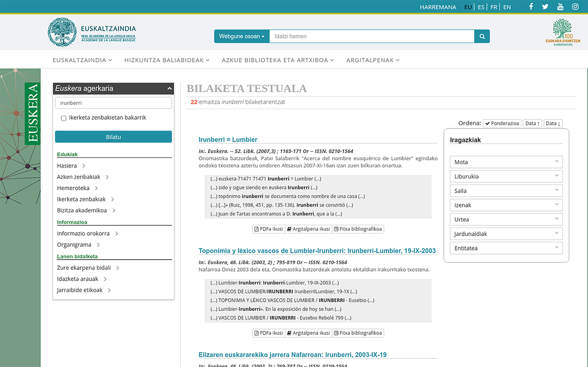Click the magnifier search button
The height and width of the screenshot is (367, 588).
tap(482, 36)
